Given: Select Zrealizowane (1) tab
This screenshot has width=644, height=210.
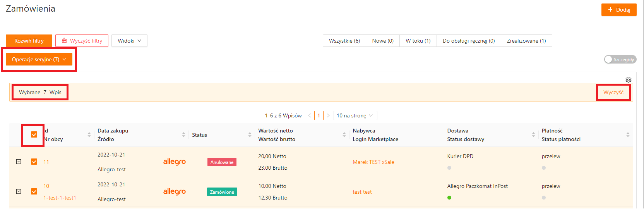Looking at the screenshot, I should coord(526,41).
